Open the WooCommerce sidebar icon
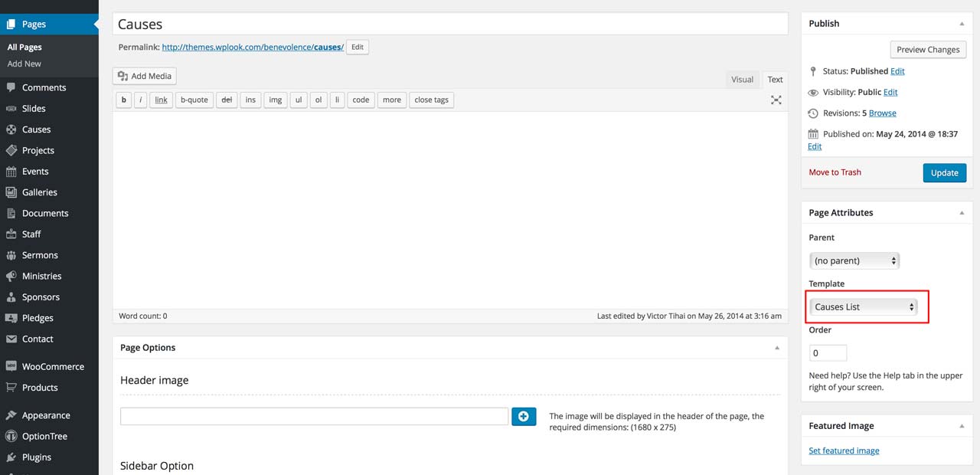Image resolution: width=980 pixels, height=475 pixels. coord(11,366)
